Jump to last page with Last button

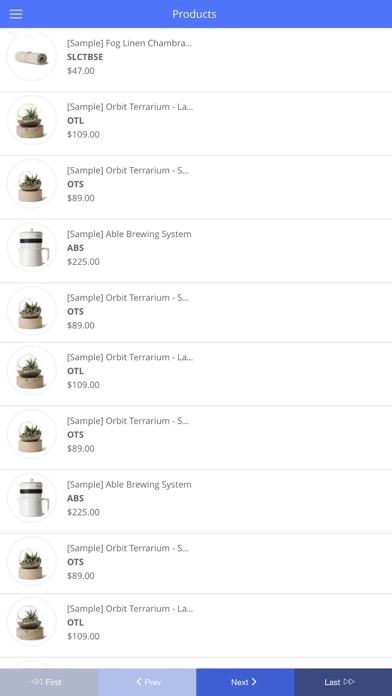tap(343, 682)
